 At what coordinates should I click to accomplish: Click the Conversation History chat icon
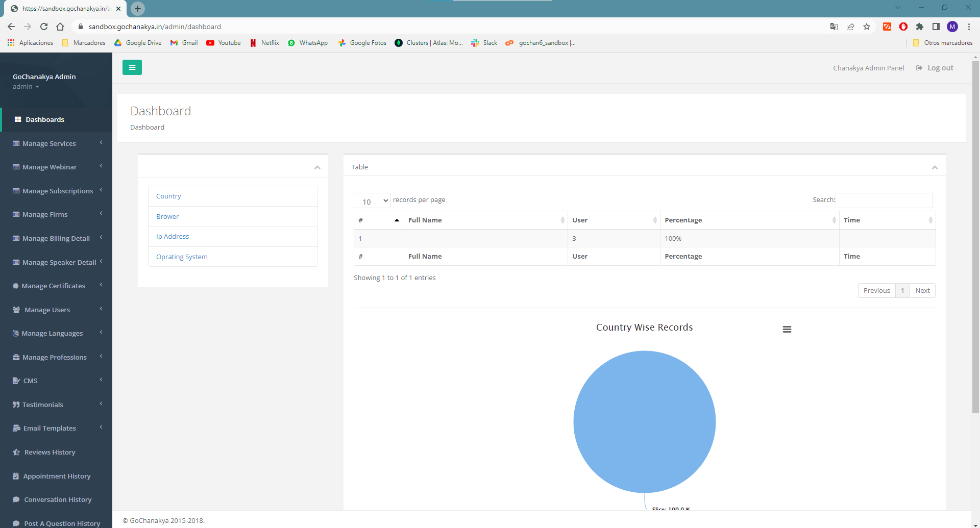point(16,499)
